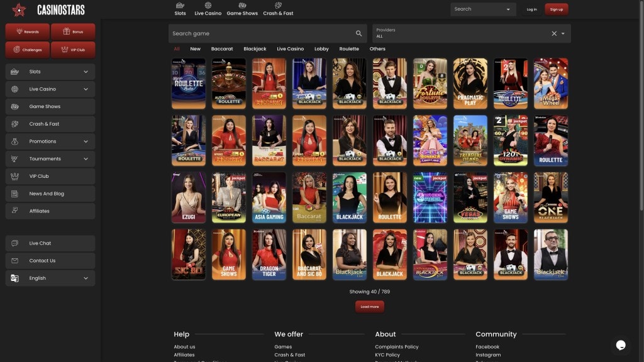Expand the Slots sidebar chevron
The height and width of the screenshot is (362, 644).
tap(86, 72)
